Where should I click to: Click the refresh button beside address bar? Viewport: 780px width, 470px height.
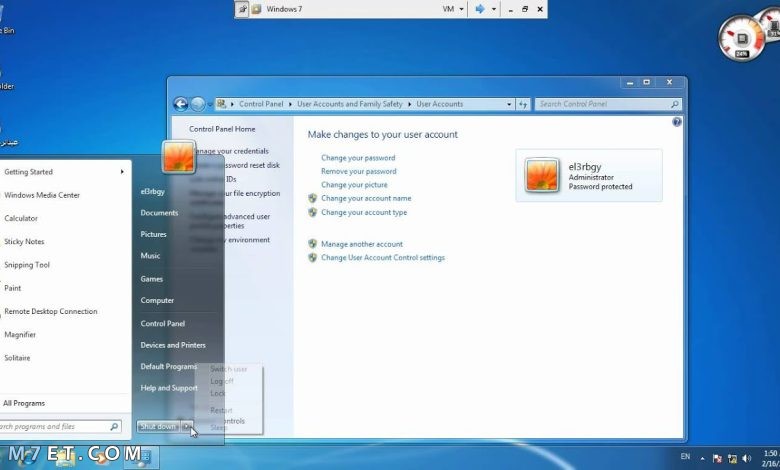[x=523, y=104]
